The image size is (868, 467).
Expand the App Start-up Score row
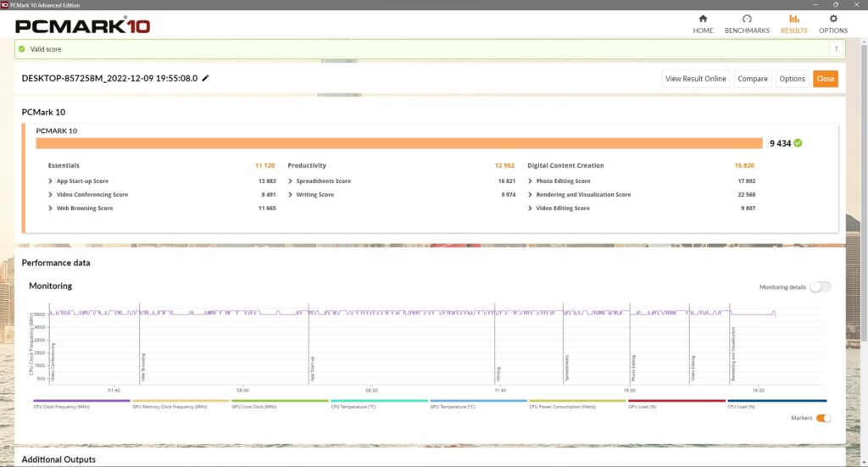[x=52, y=181]
